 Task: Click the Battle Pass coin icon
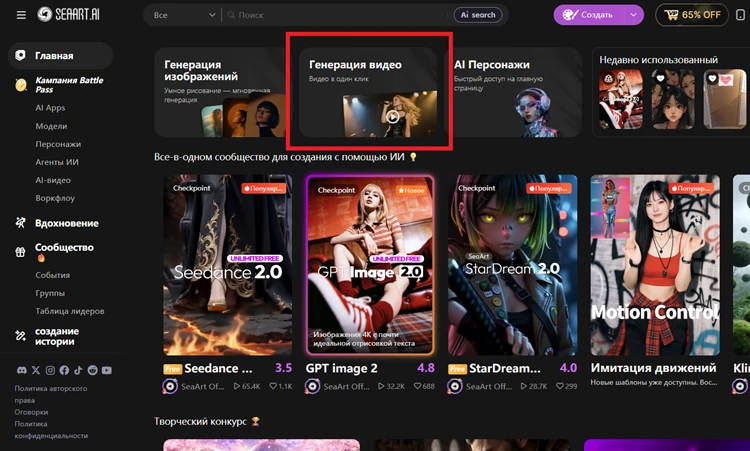pos(21,85)
